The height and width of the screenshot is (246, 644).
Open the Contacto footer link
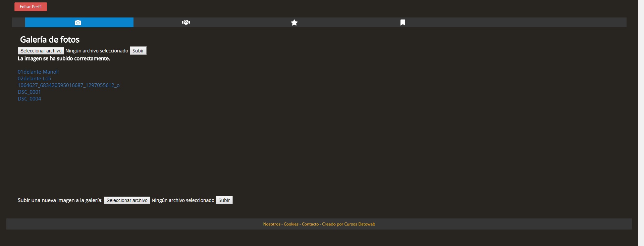(x=310, y=224)
